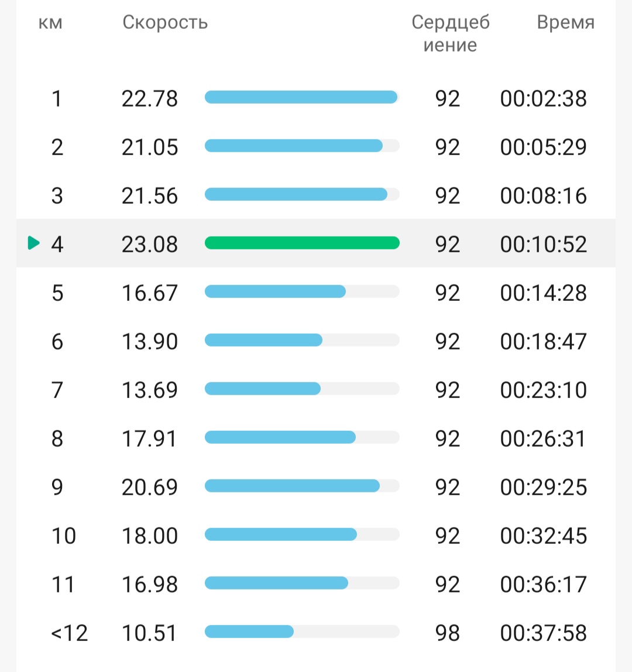Select kilometer 10 row number
The width and height of the screenshot is (632, 672).
63,536
